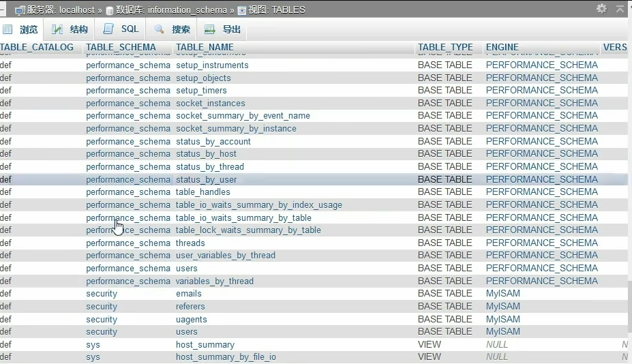Click MyISAM engine in the emails row

(x=502, y=294)
